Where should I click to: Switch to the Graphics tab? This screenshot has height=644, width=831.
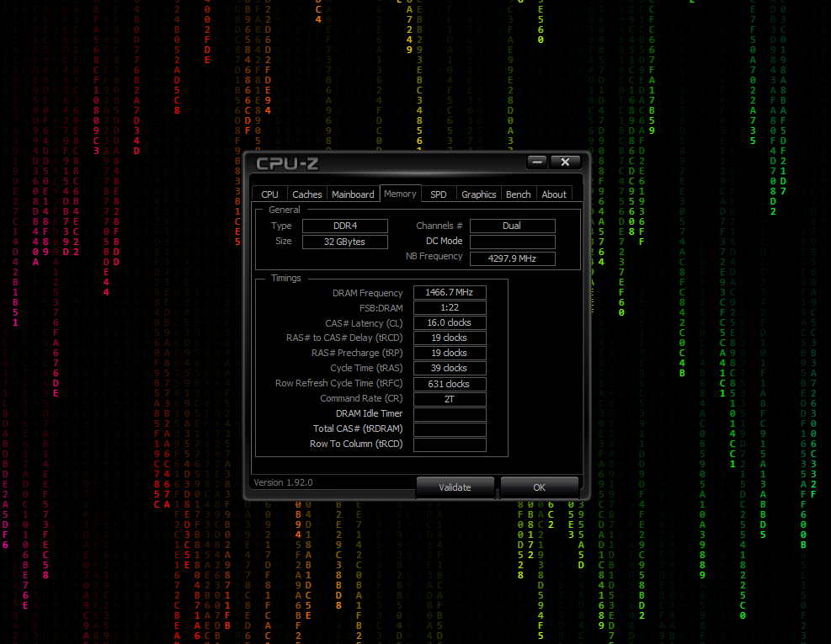click(478, 194)
